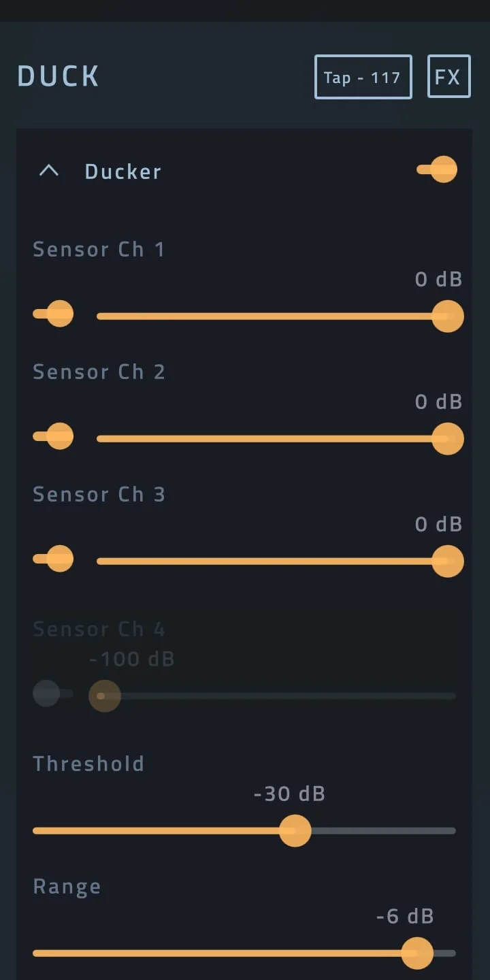The image size is (490, 980).
Task: Toggle the Ducker effect off
Action: (x=436, y=169)
